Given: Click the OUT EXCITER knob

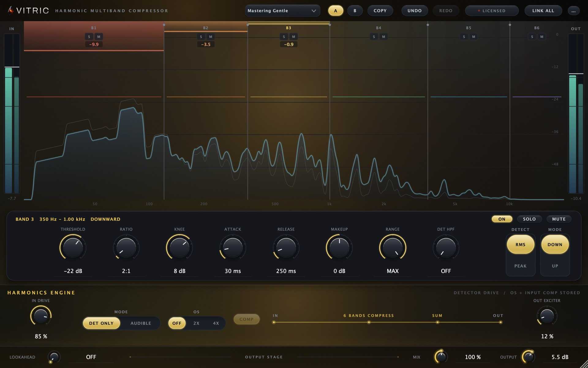Looking at the screenshot, I should tap(547, 316).
